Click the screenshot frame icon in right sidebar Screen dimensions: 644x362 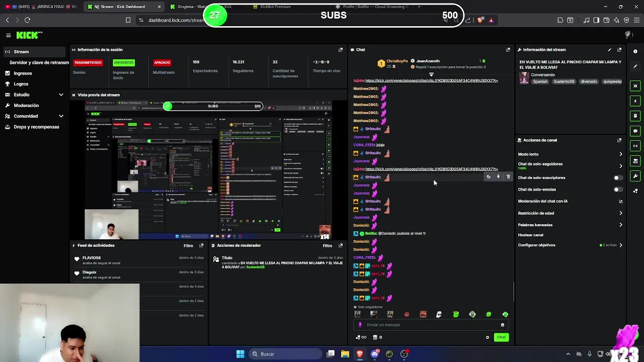[635, 86]
